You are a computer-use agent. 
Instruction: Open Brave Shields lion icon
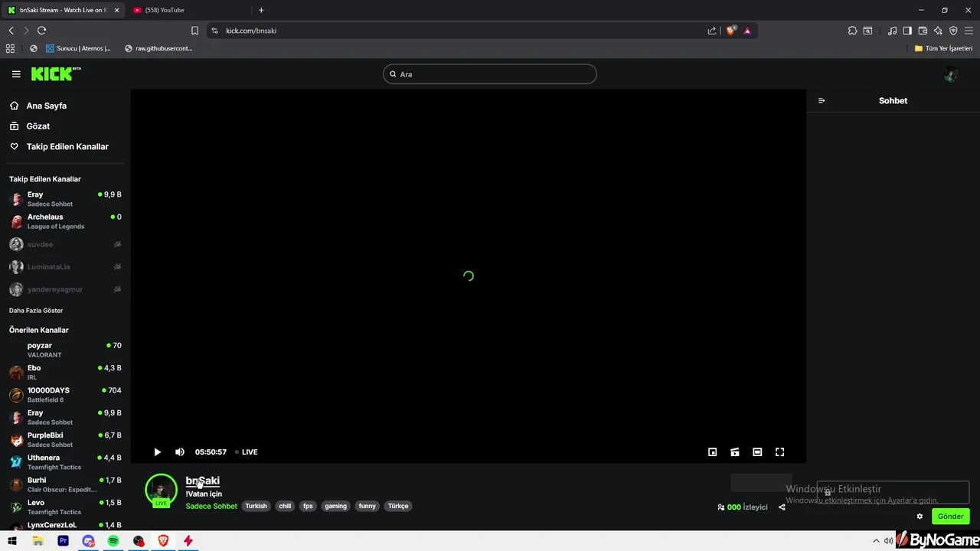tap(731, 31)
